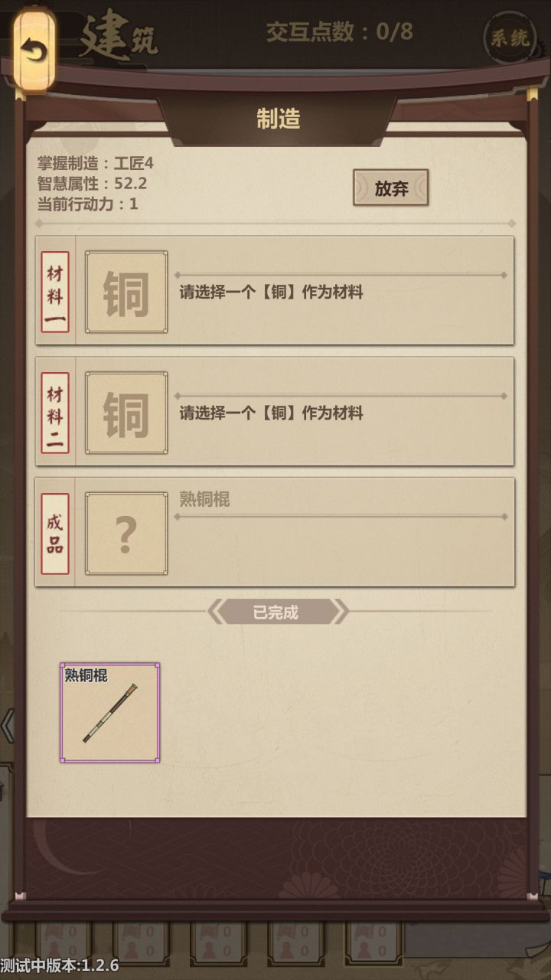This screenshot has width=551, height=980.
Task: Tap the 熟铜棍 staff icon under 已完成
Action: 110,713
